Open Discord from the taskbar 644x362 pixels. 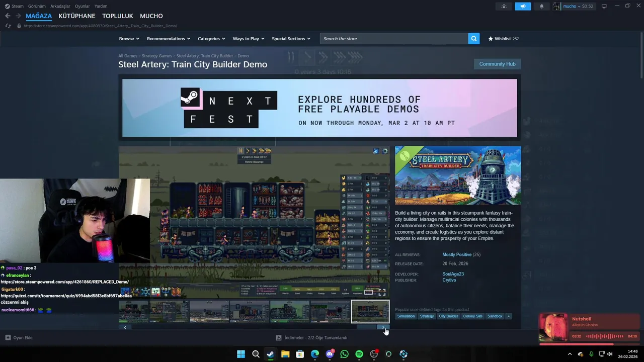coord(330,354)
